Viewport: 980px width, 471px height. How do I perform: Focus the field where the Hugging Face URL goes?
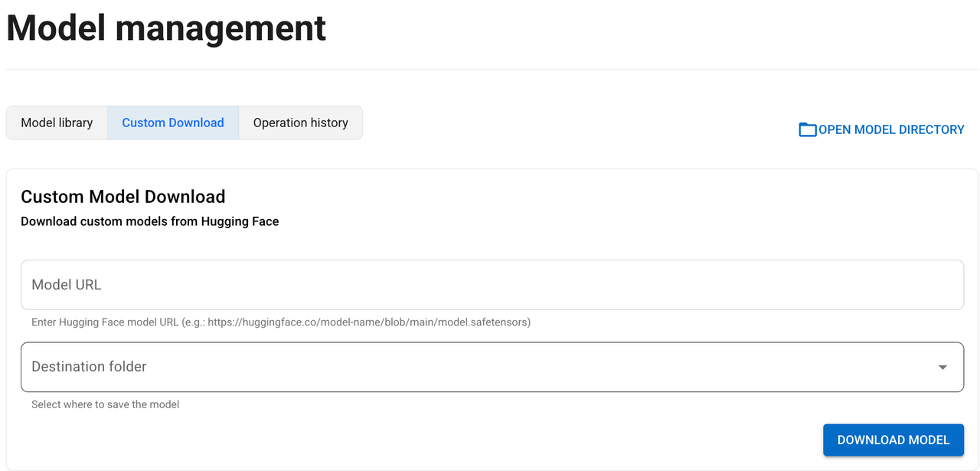pos(490,284)
